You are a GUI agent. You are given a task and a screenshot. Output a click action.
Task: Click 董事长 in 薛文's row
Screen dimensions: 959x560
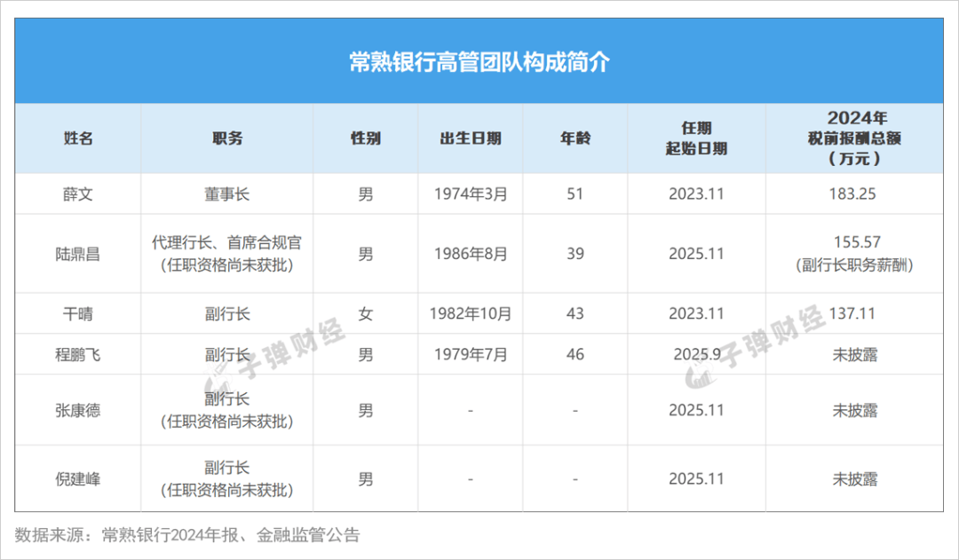pyautogui.click(x=225, y=193)
